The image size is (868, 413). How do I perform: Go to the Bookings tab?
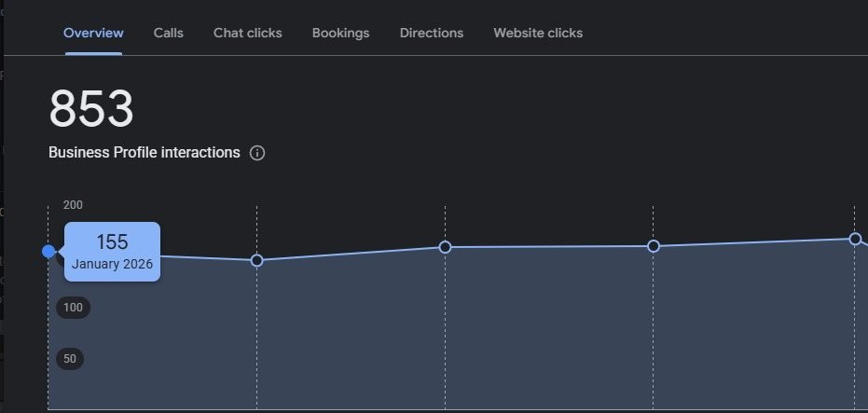tap(340, 34)
